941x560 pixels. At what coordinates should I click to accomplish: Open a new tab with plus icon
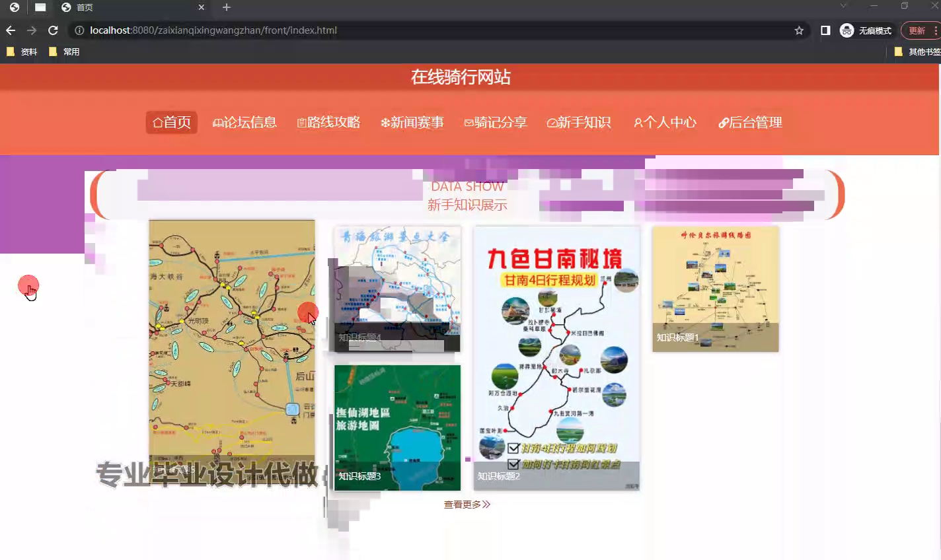(227, 7)
